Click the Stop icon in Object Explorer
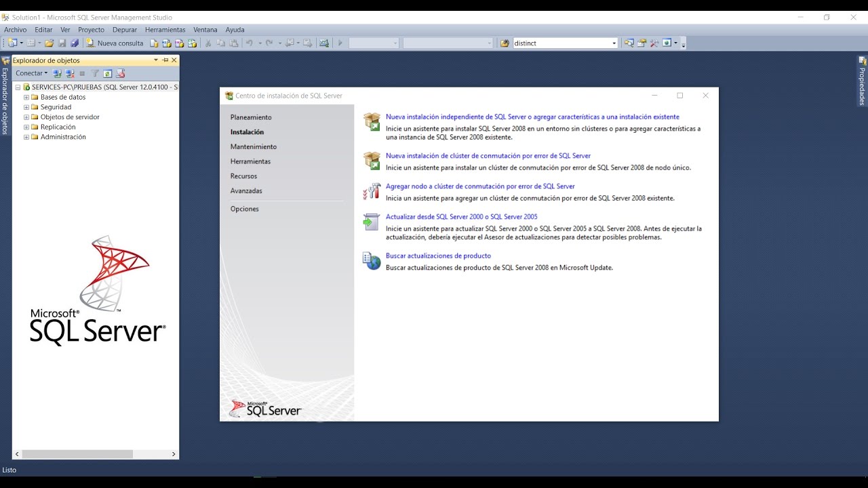The height and width of the screenshot is (488, 868). tap(82, 73)
